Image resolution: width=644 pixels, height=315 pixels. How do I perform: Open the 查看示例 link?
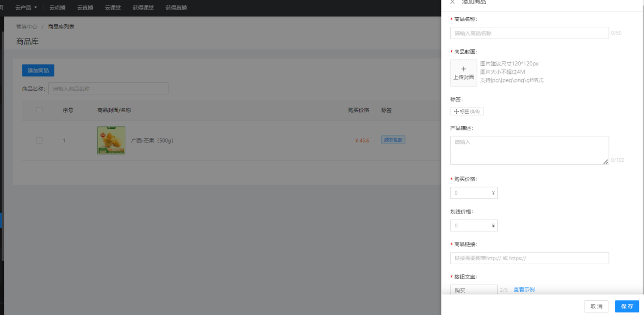524,290
